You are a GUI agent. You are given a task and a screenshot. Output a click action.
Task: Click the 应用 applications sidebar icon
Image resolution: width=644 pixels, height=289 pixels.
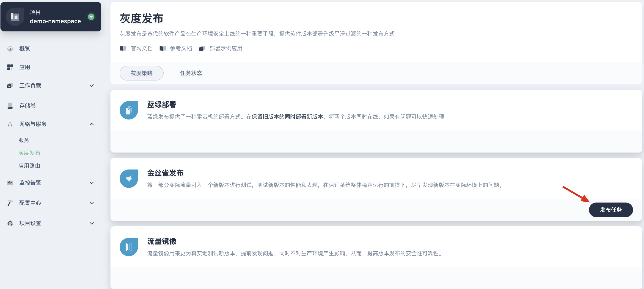pyautogui.click(x=10, y=67)
